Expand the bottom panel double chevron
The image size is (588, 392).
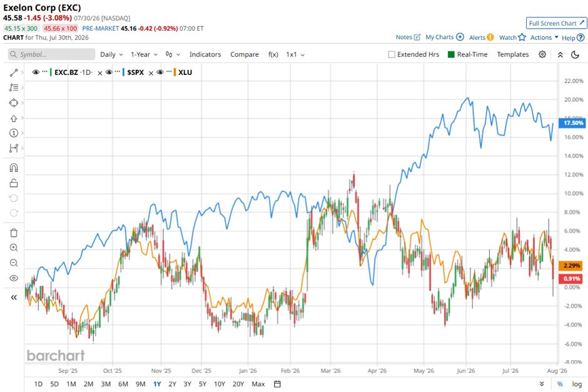[x=542, y=384]
